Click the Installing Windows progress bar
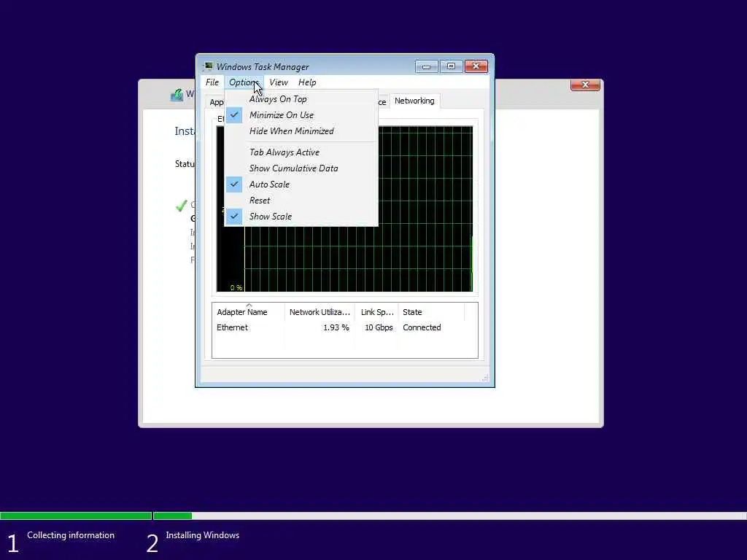Image resolution: width=747 pixels, height=560 pixels. [449, 516]
